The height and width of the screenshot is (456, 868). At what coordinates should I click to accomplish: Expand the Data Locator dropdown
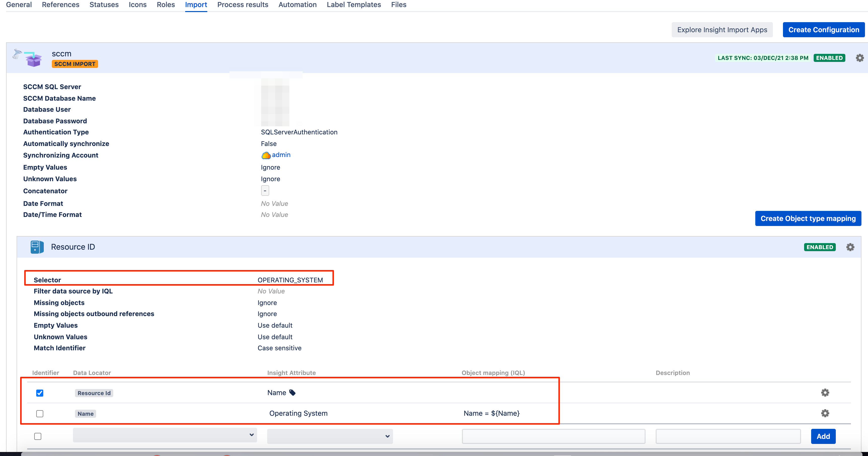[x=165, y=435]
